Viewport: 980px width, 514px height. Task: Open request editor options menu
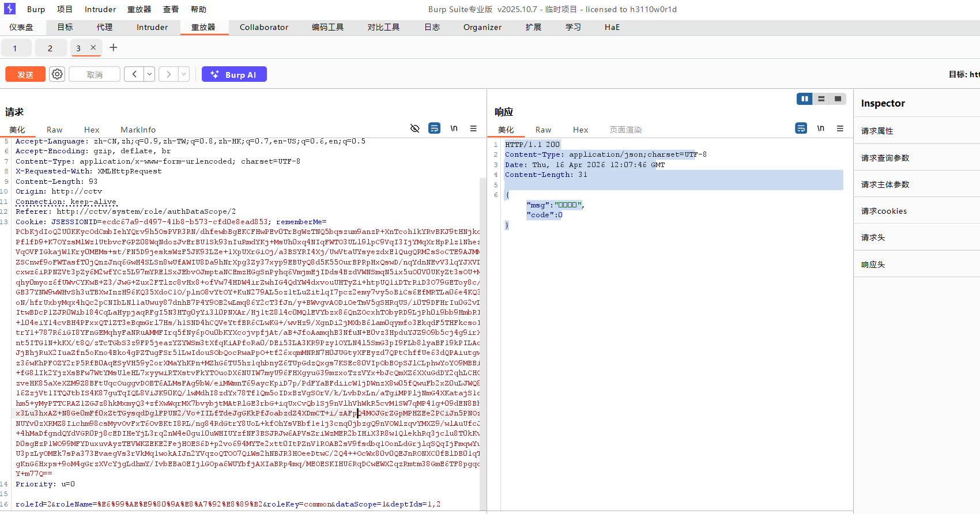tap(473, 128)
